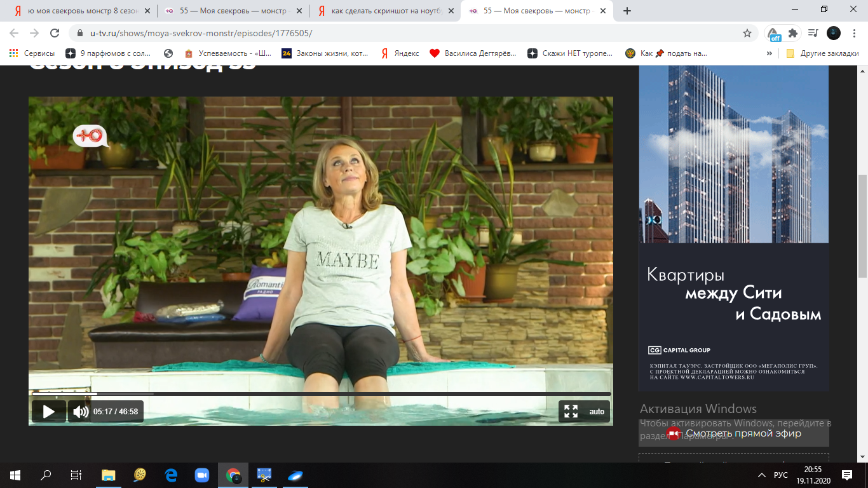The image size is (868, 488).
Task: Open the media control button in the toolbar
Action: click(x=813, y=33)
